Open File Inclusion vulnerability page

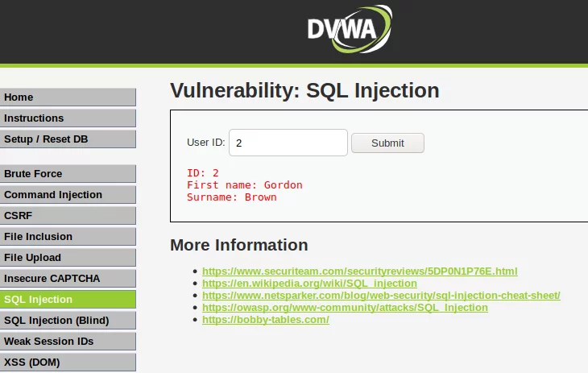68,237
